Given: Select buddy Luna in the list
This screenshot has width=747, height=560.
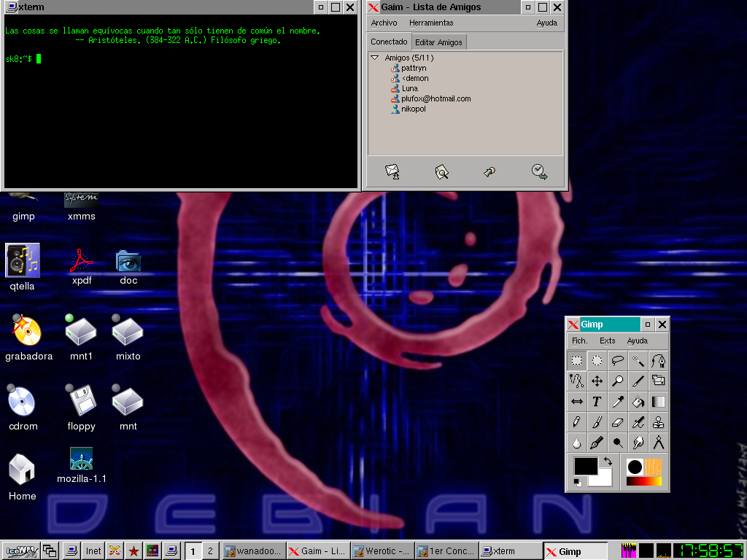Looking at the screenshot, I should pyautogui.click(x=409, y=88).
